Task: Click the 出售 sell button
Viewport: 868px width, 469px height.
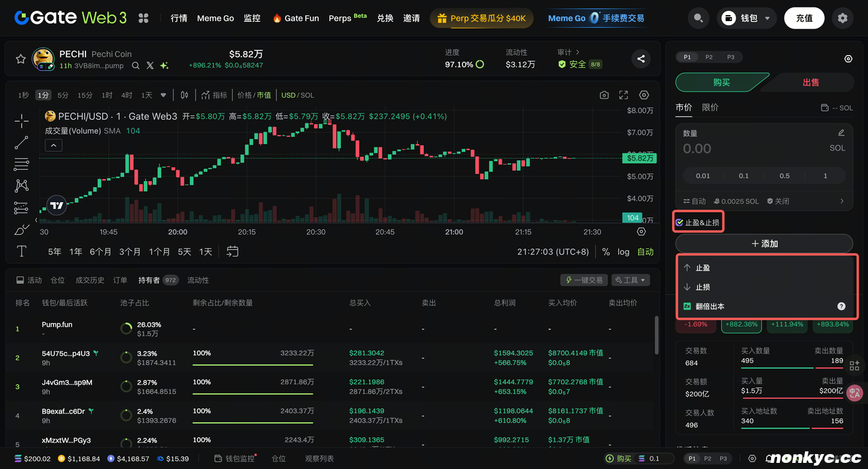Action: (810, 82)
